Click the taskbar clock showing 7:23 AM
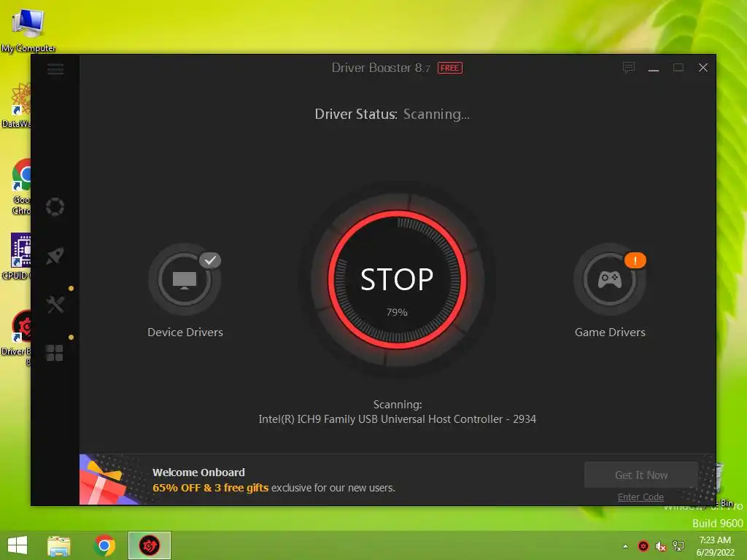The height and width of the screenshot is (560, 747). 715,546
